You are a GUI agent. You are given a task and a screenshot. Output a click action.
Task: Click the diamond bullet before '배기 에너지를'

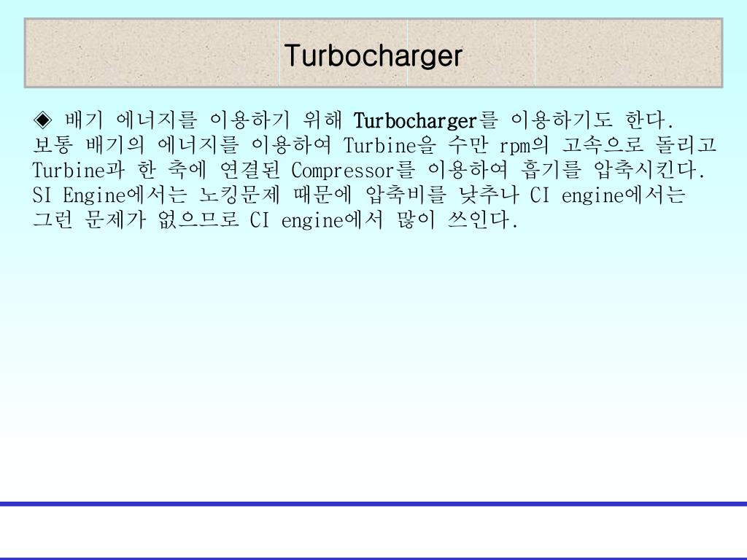coord(43,120)
